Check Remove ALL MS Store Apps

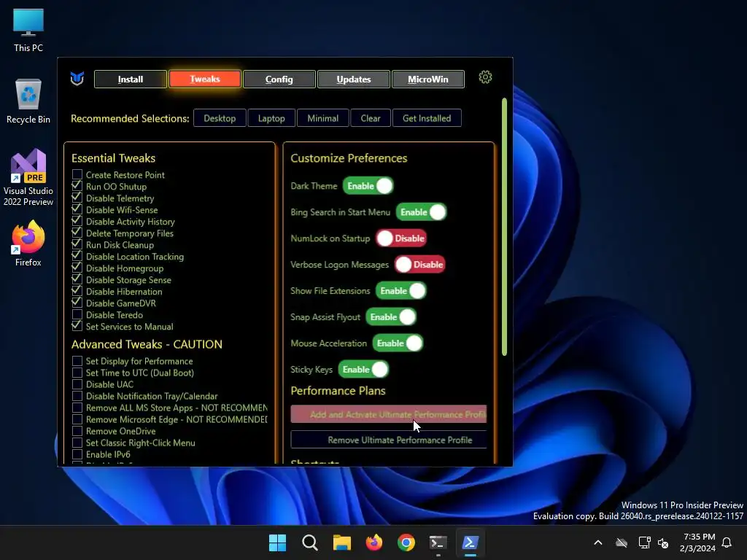(x=77, y=408)
